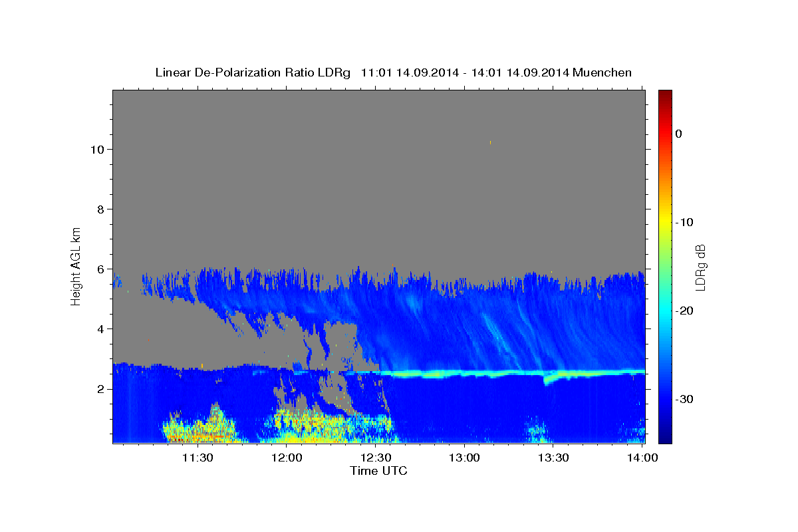Click the 11:30 time tick label
Screen dimensions: 798x532
(x=198, y=458)
